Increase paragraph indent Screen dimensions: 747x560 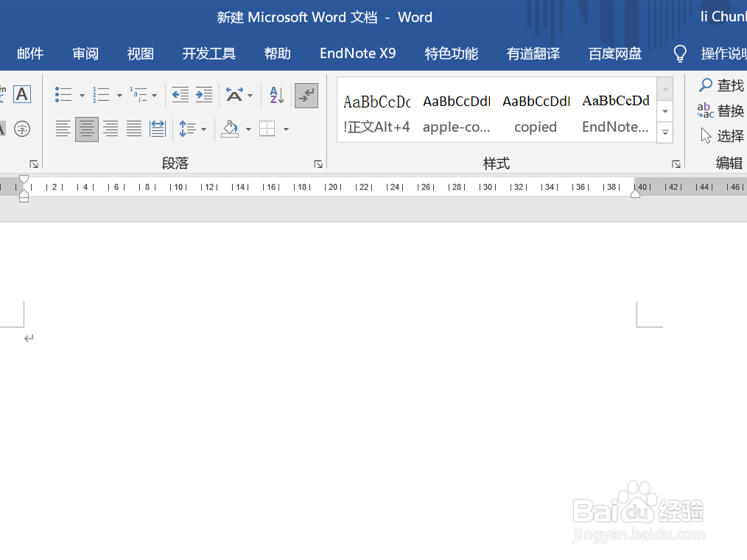click(204, 95)
